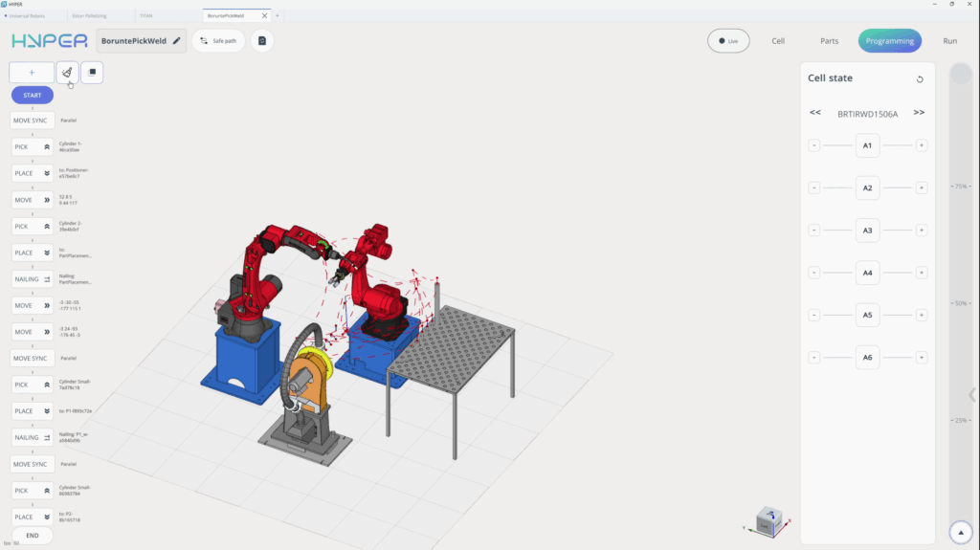Select the PICK Cylinder 1 block
Image resolution: width=980 pixels, height=550 pixels.
point(33,147)
